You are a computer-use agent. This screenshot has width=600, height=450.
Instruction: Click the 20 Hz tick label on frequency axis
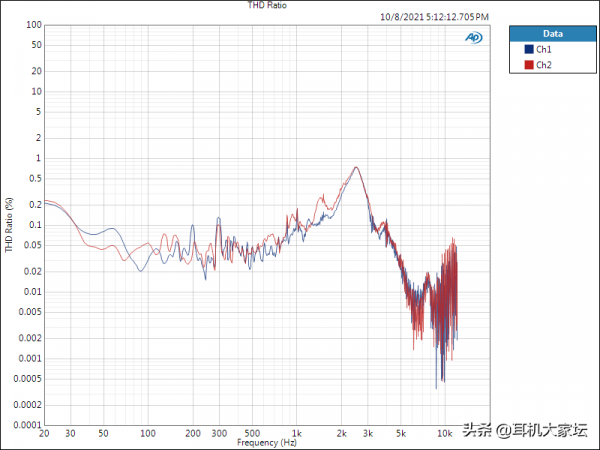pyautogui.click(x=45, y=433)
